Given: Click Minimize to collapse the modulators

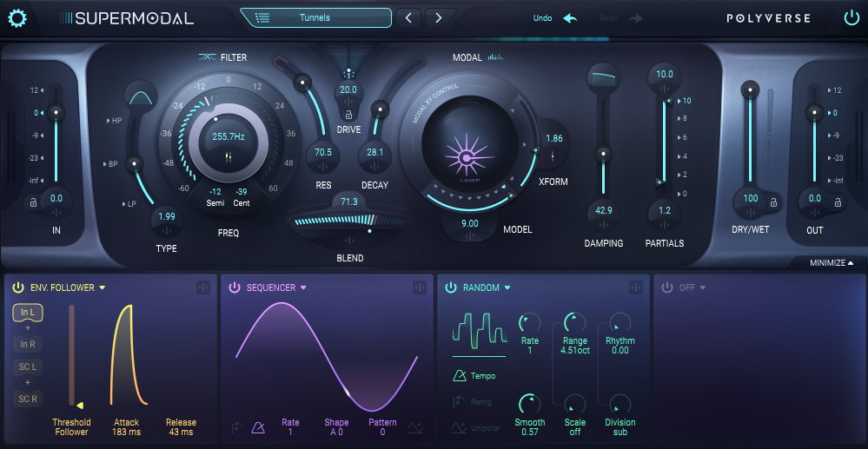Looking at the screenshot, I should [x=832, y=262].
